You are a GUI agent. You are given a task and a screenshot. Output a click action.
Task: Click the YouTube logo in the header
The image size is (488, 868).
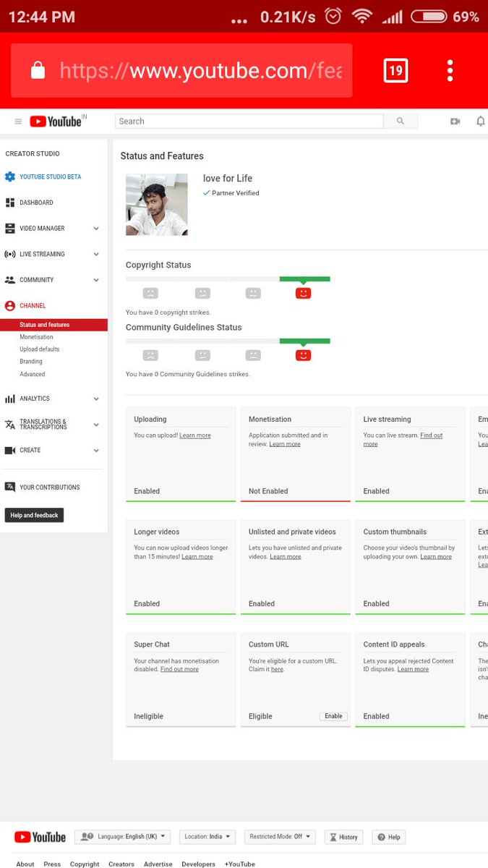pos(56,122)
